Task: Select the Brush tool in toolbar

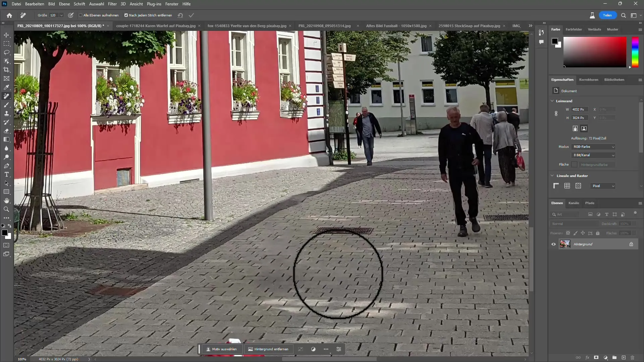Action: (6, 105)
